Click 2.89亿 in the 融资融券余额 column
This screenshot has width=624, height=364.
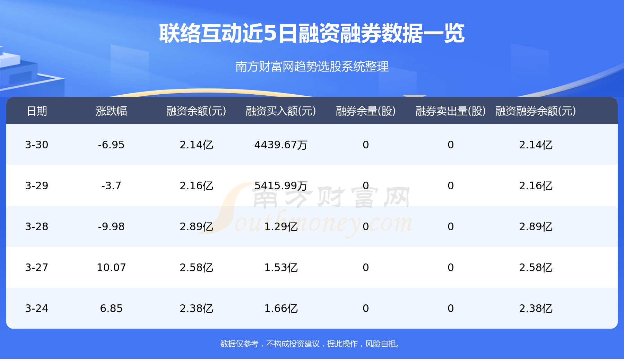pyautogui.click(x=536, y=226)
